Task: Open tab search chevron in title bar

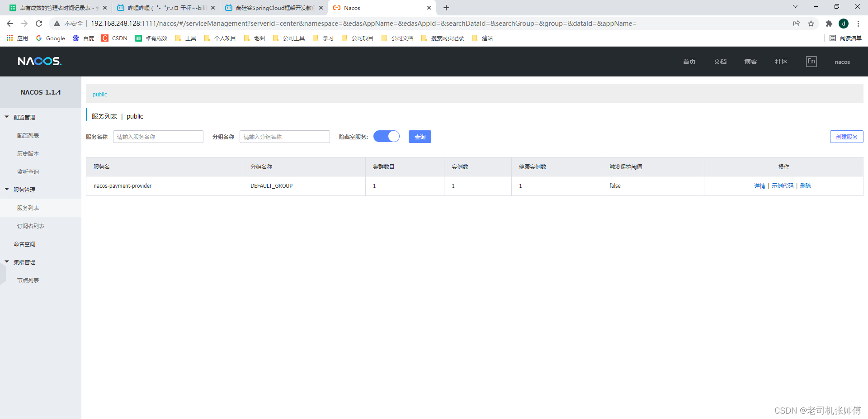Action: click(795, 6)
